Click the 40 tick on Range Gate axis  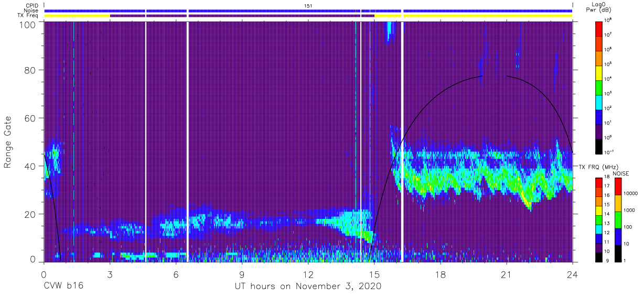point(29,166)
